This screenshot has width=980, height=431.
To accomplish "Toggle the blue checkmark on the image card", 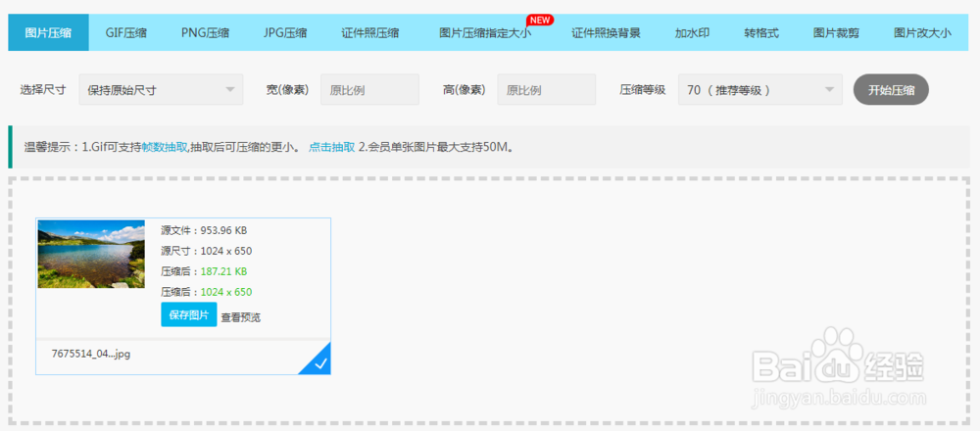I will click(318, 362).
